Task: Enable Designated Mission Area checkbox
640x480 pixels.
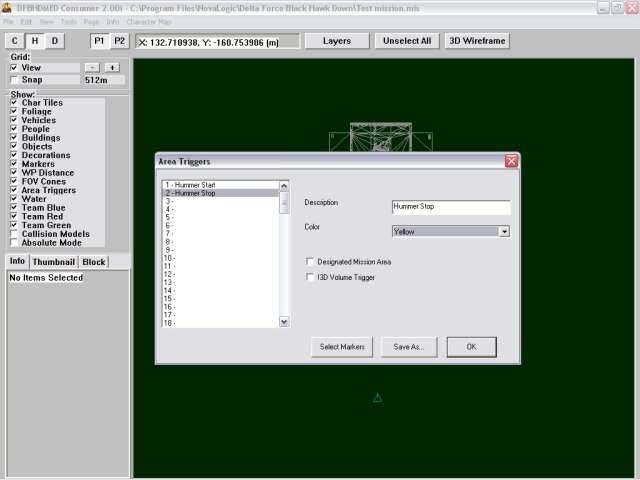Action: (310, 262)
